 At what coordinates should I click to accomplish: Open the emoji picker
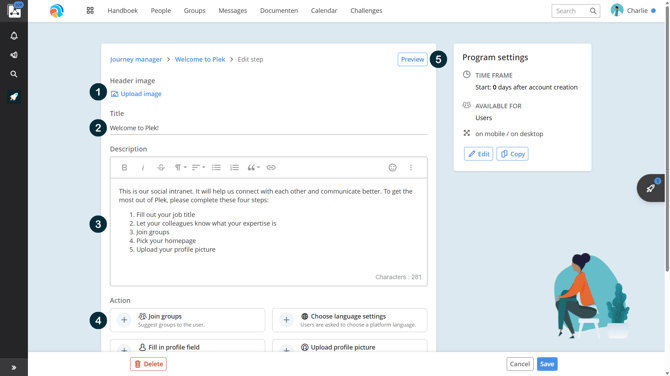click(392, 167)
